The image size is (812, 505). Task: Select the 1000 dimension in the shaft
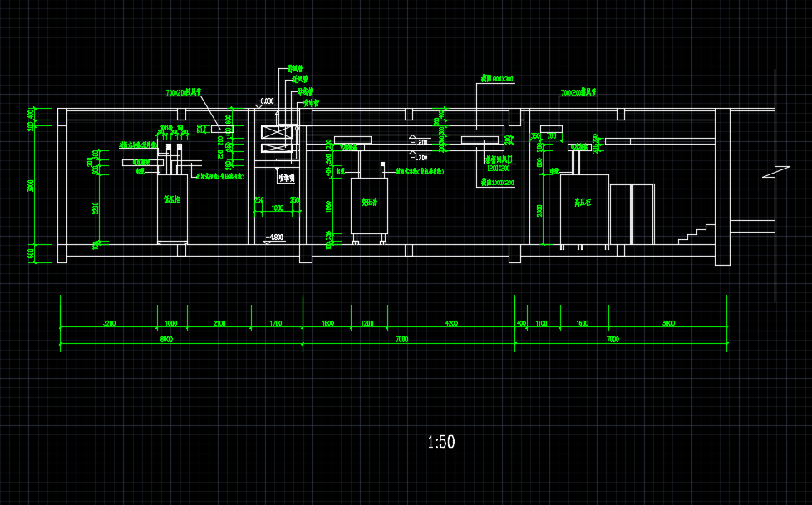278,209
